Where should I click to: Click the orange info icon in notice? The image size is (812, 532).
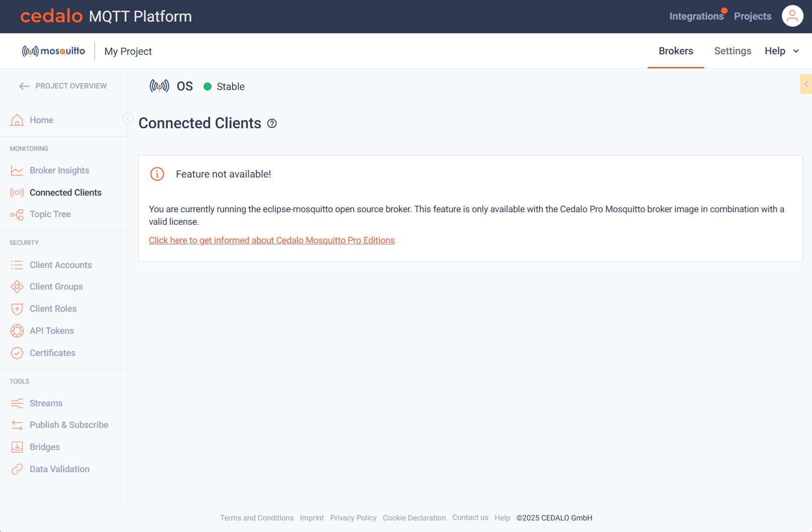pos(157,174)
